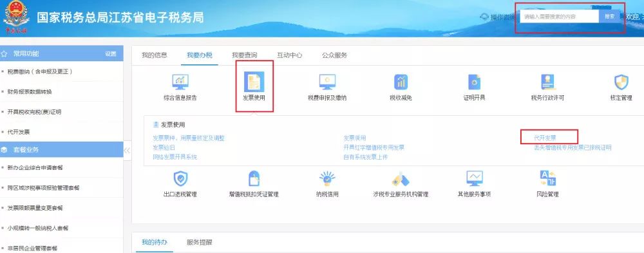The image size is (644, 253).
Task: Click the 国家税务总局江苏省电子税务局 title
Action: (x=120, y=17)
